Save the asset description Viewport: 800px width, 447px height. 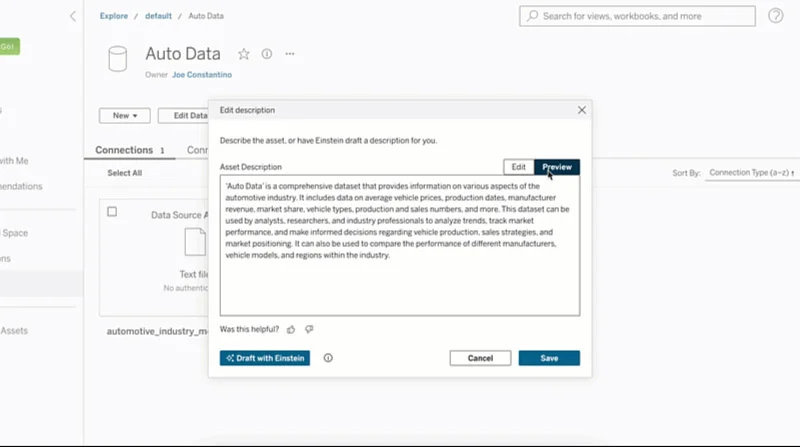click(549, 358)
